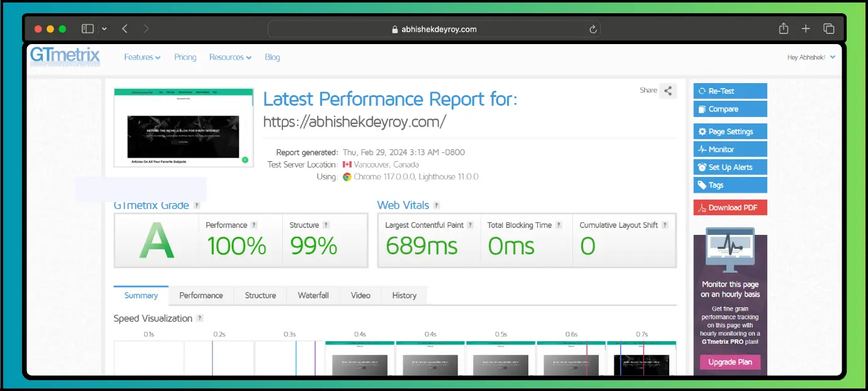The width and height of the screenshot is (868, 391).
Task: Click the Upgrade Plan button
Action: (x=730, y=362)
